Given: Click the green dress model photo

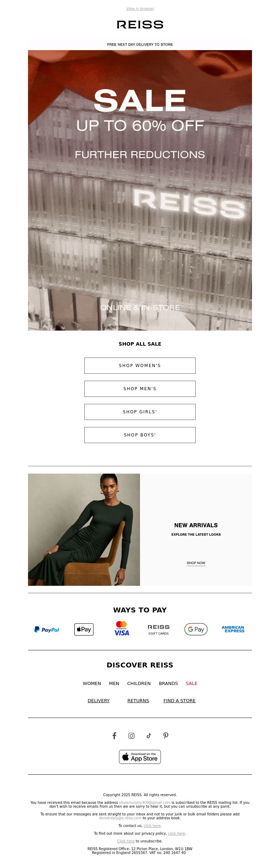Looking at the screenshot, I should point(84,530).
